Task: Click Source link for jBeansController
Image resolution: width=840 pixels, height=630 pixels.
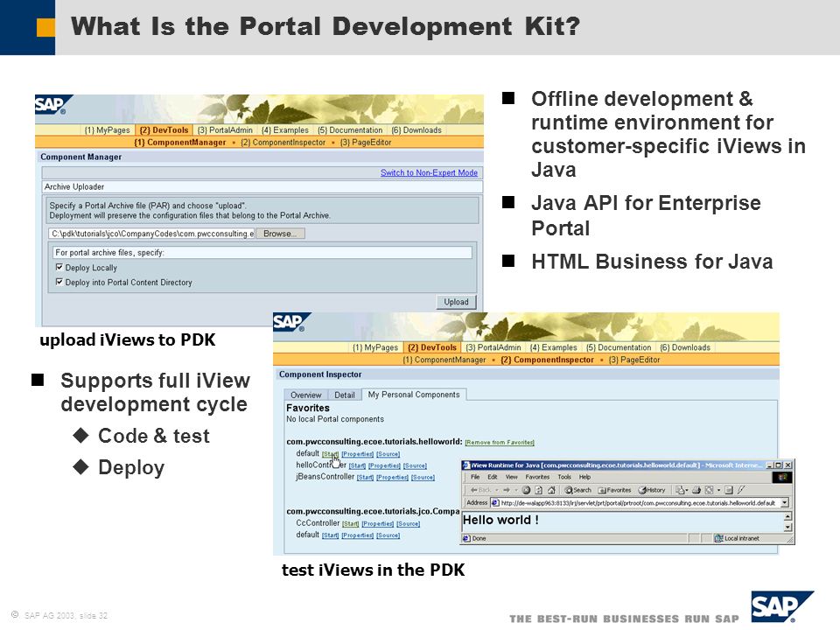Action: 423,478
